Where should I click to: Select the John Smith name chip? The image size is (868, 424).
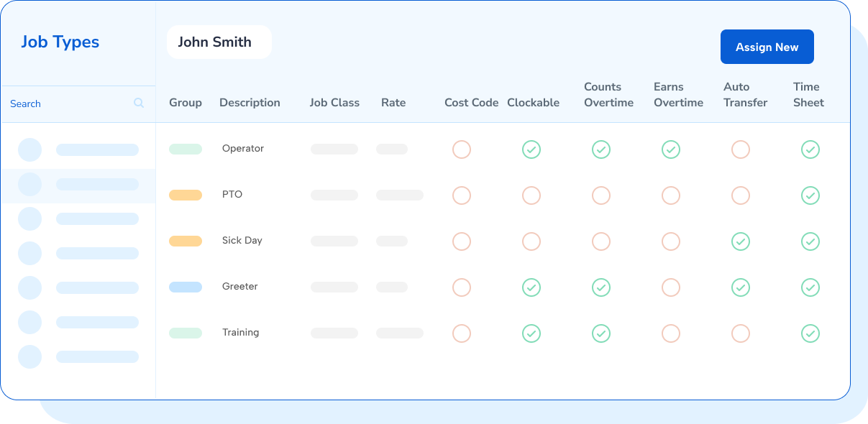(219, 42)
